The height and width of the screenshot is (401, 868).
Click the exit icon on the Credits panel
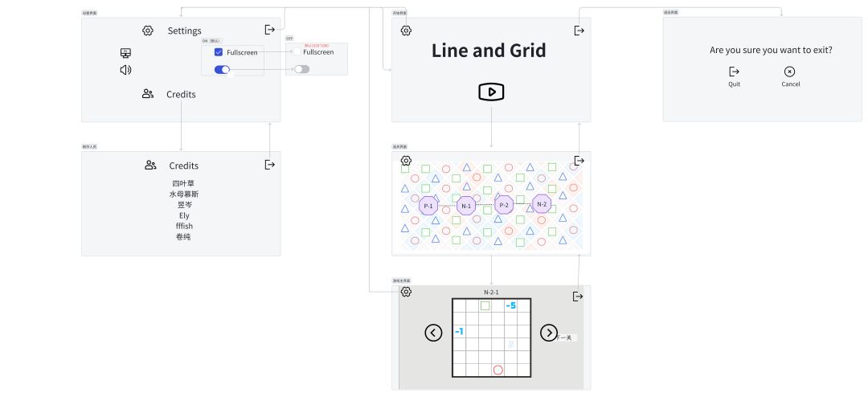[269, 165]
